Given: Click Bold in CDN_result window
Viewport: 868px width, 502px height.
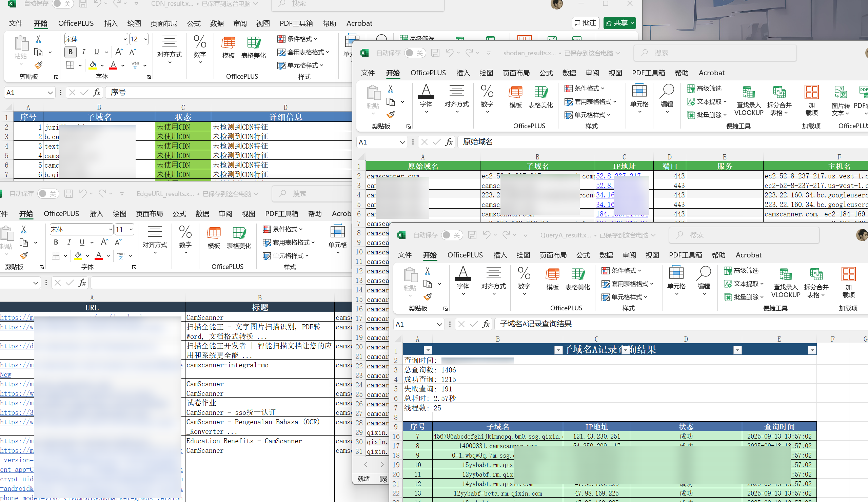Looking at the screenshot, I should coord(71,52).
